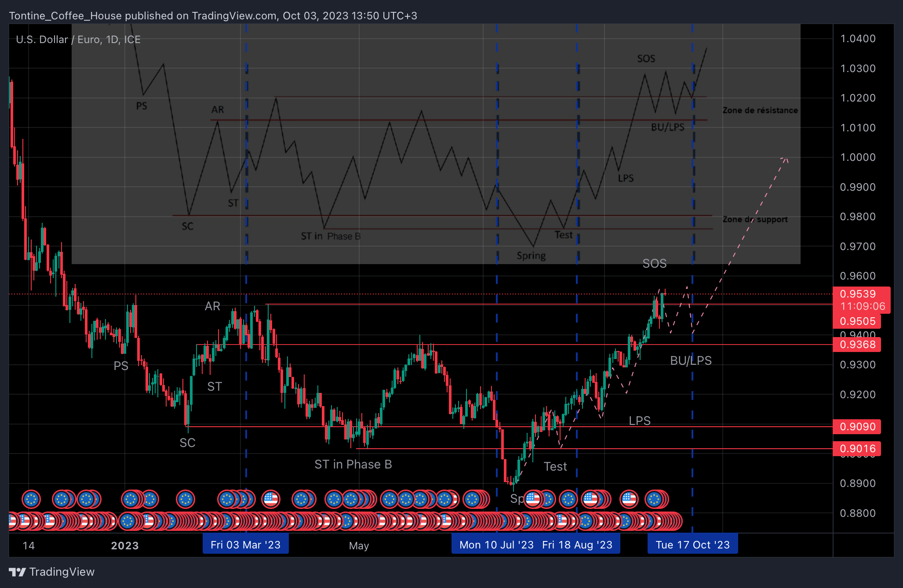Click the 11:09:06 countdown timer label

tap(863, 306)
